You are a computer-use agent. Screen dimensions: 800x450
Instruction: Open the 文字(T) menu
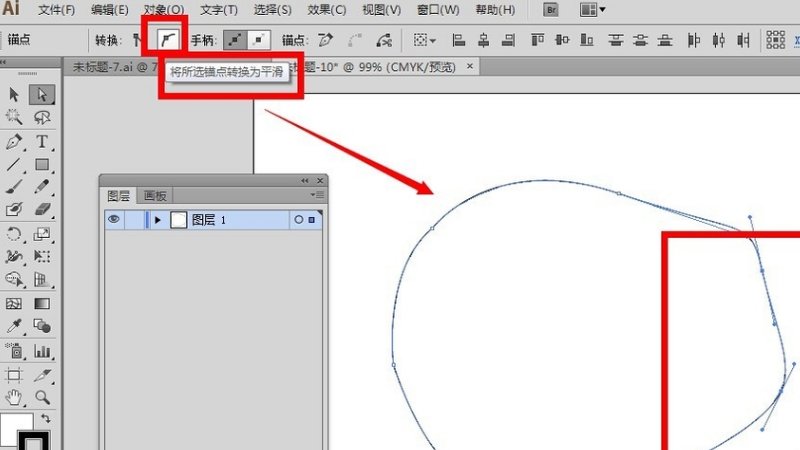(218, 10)
